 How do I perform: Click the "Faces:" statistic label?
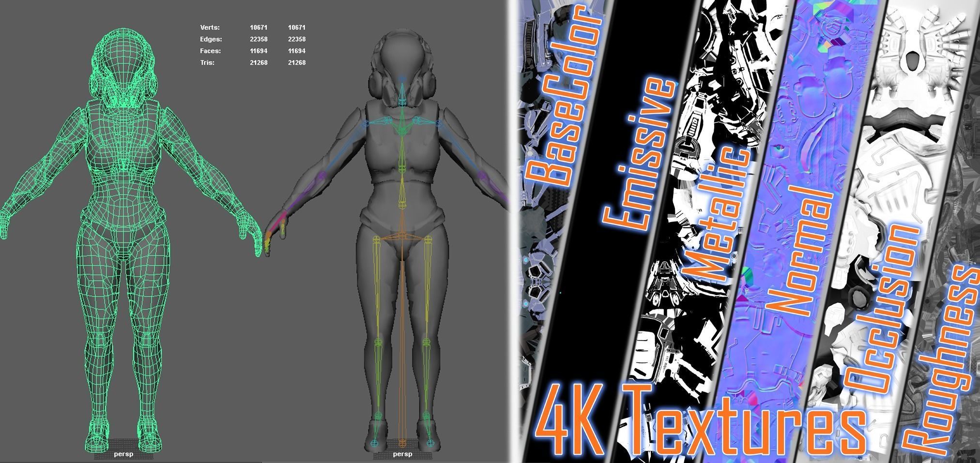(x=210, y=51)
